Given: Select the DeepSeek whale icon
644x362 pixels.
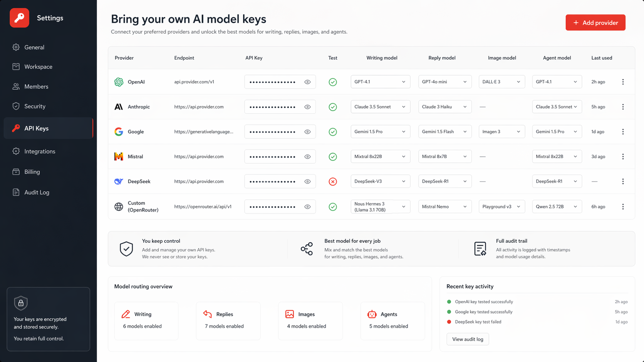Looking at the screenshot, I should (x=119, y=181).
